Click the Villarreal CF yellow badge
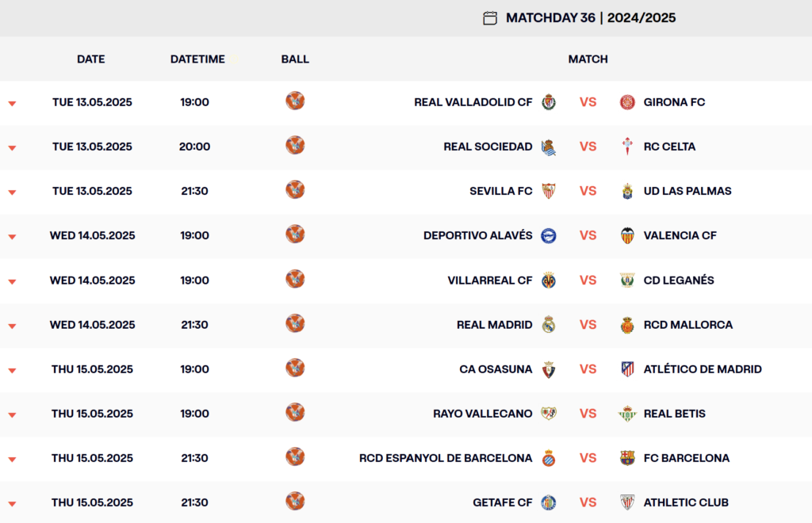Image resolution: width=812 pixels, height=523 pixels. point(549,281)
